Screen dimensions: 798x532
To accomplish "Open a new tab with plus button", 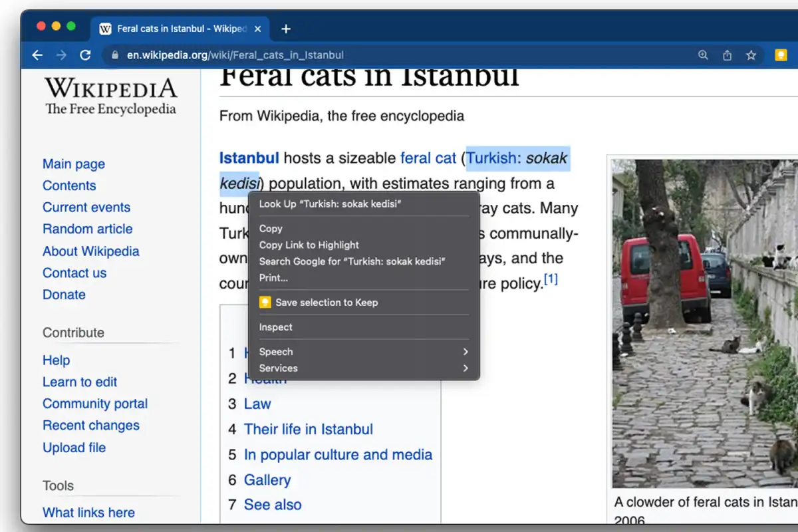I will click(x=286, y=29).
